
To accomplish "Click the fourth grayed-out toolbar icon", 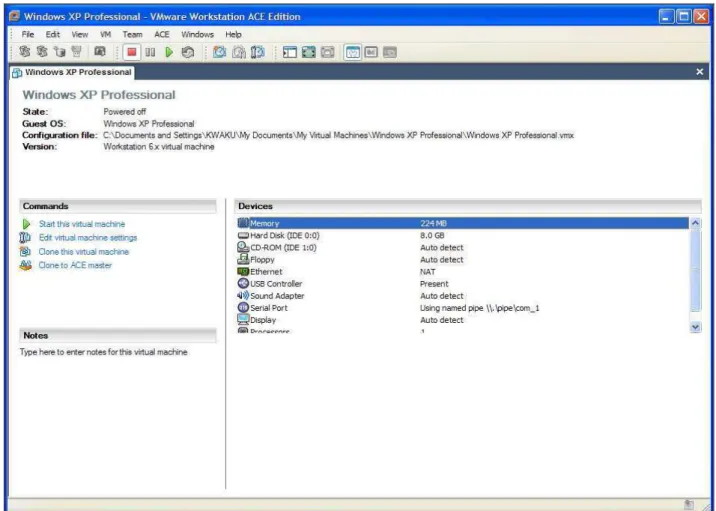I will pyautogui.click(x=77, y=52).
